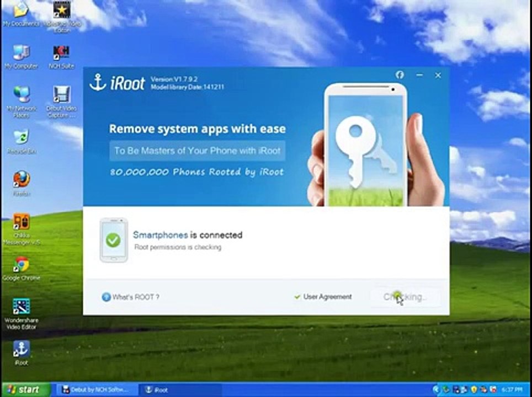This screenshot has height=397, width=532.
Task: Open My Documents desktop icon
Action: 21,14
